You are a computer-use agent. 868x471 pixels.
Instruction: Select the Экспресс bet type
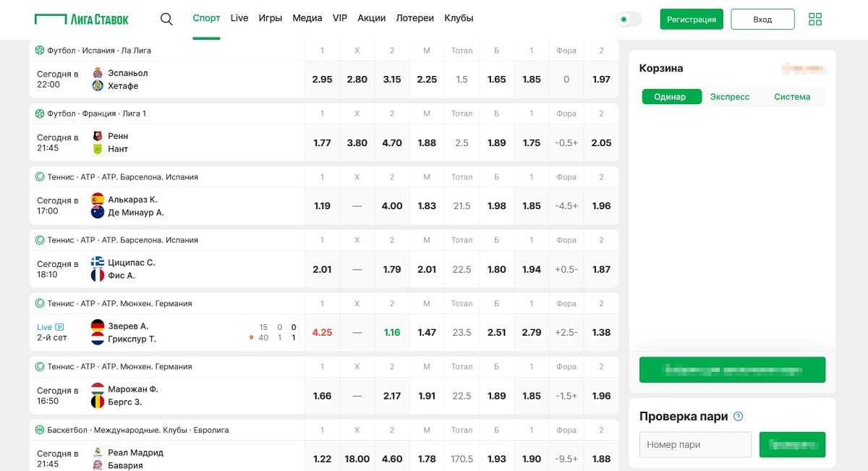(730, 97)
